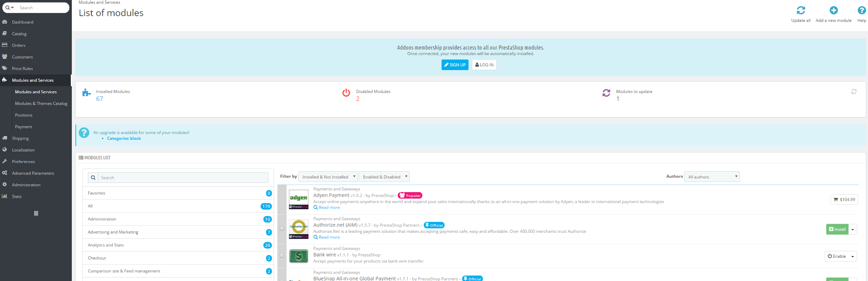Click the Official badge on Authorize.net
Image resolution: width=868 pixels, height=281 pixels.
434,225
